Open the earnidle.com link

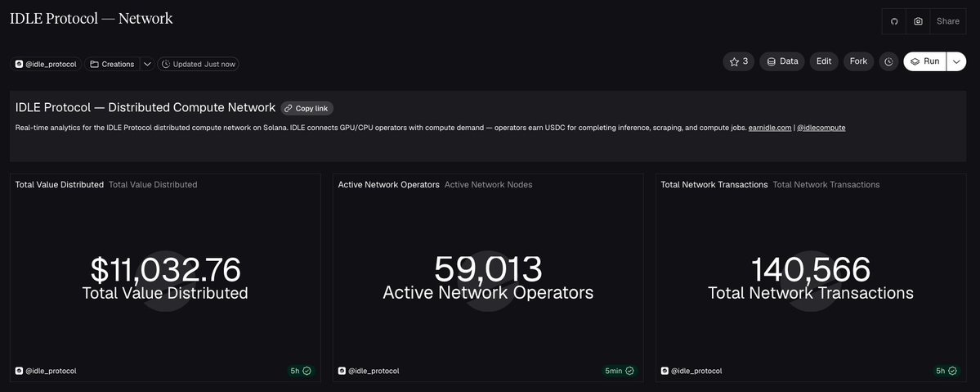[769, 128]
